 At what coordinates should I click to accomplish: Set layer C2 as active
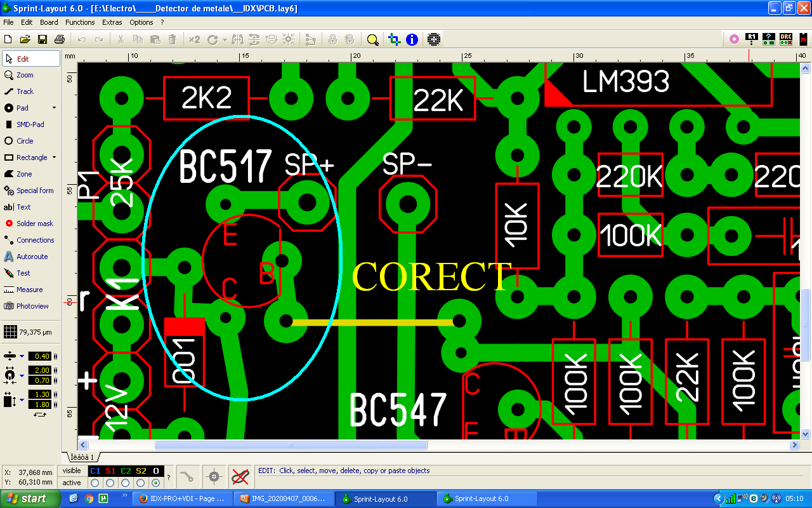pyautogui.click(x=126, y=483)
